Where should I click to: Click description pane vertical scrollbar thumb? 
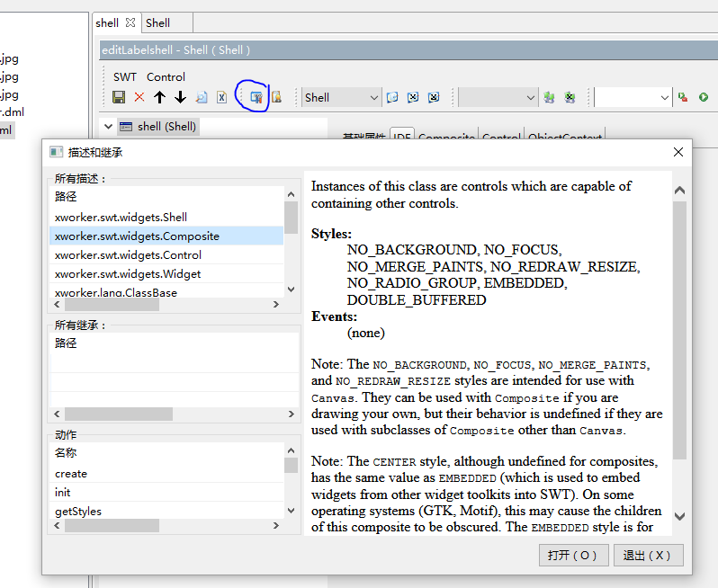pos(679,330)
